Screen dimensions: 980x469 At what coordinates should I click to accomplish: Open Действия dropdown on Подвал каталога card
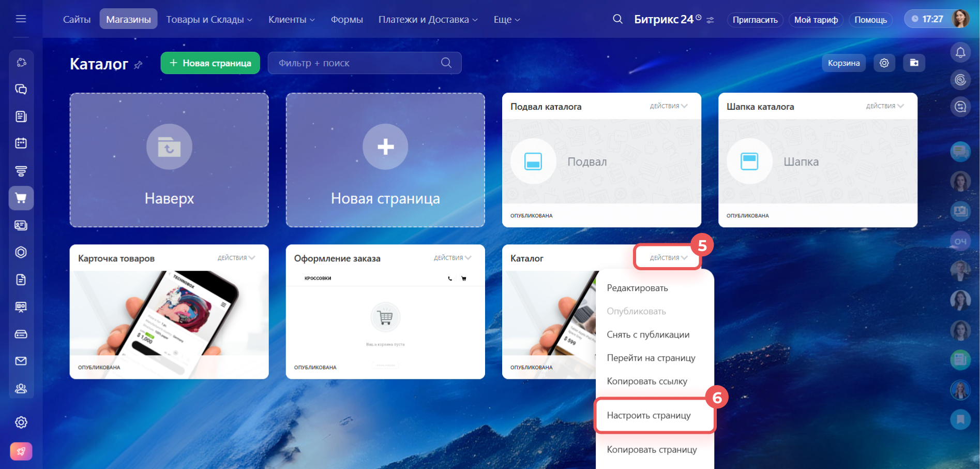(668, 106)
